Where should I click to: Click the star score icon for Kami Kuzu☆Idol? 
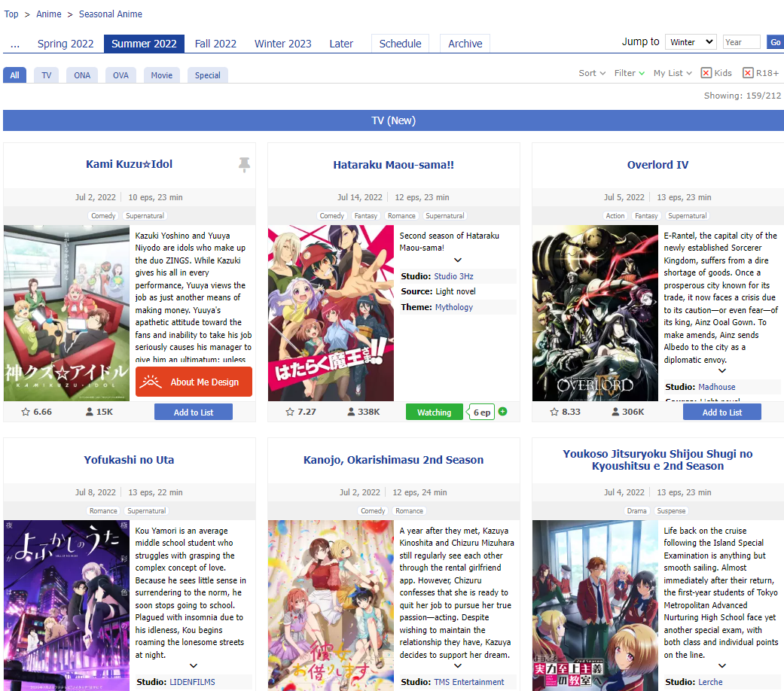click(26, 412)
